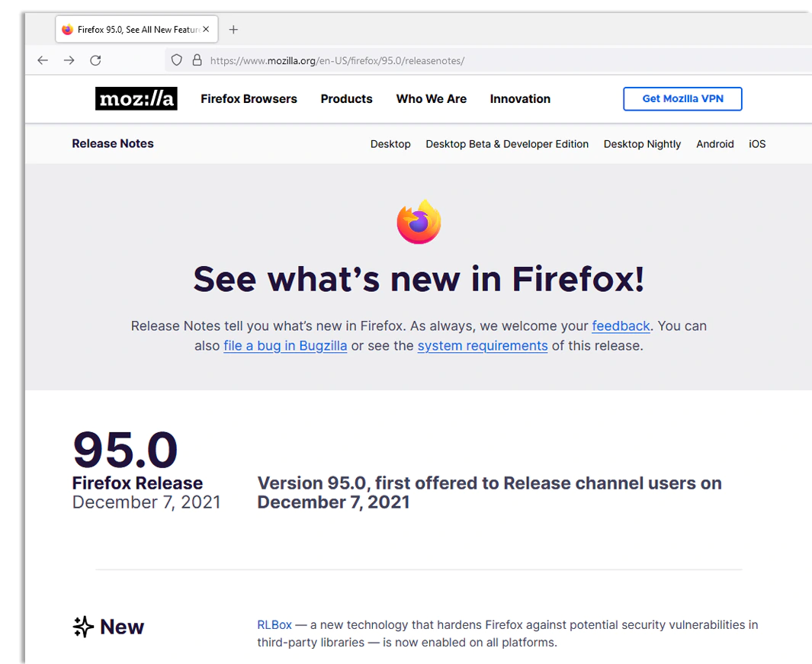Go back with the browser back arrow
Screen dimensions: 812x664
[x=43, y=60]
